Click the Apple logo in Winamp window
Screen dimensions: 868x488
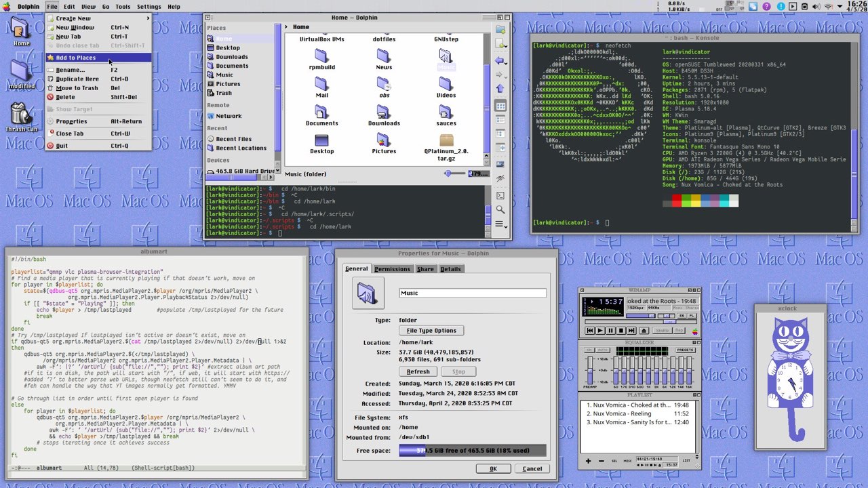pos(696,331)
